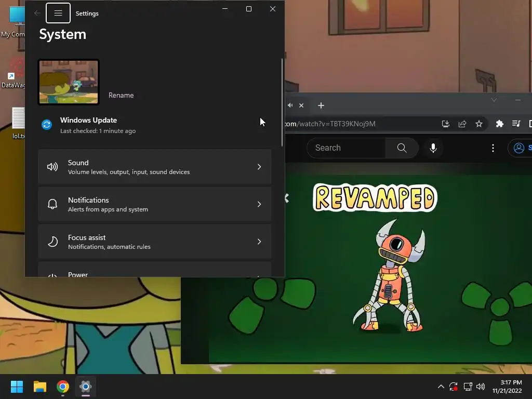Viewport: 532px width, 399px height.
Task: Expand the Sound settings chevron
Action: (259, 167)
